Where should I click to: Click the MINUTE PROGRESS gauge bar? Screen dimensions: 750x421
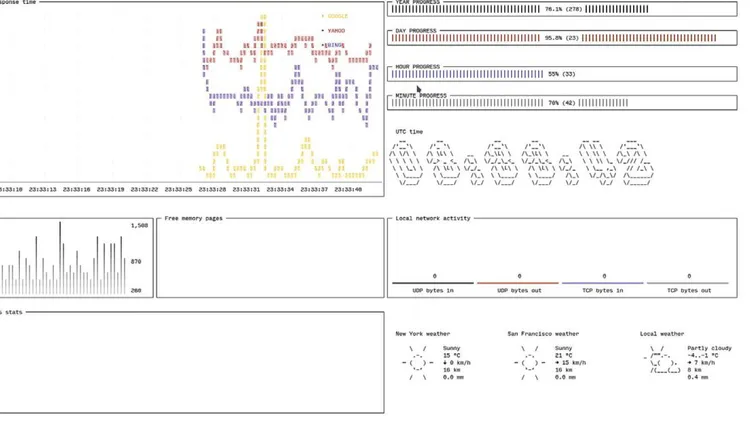562,103
